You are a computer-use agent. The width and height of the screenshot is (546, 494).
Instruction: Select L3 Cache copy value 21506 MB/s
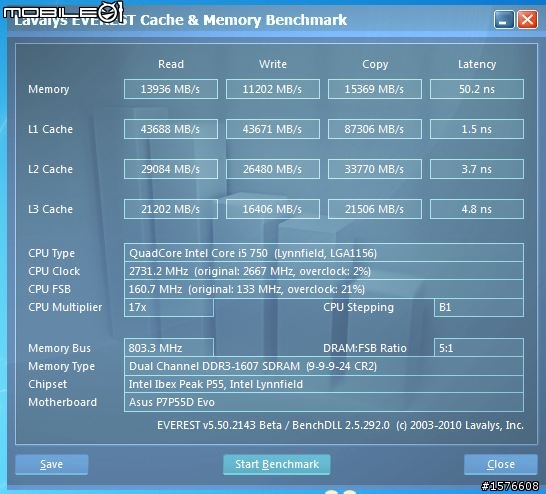(375, 209)
